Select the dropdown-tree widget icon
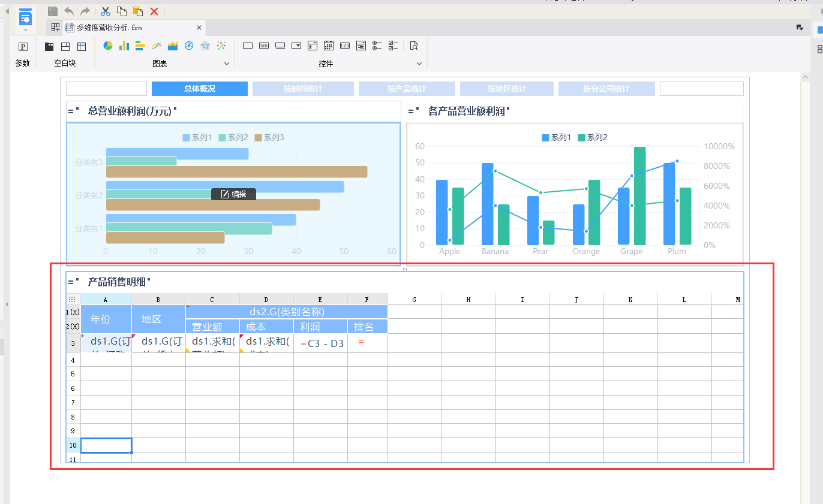 click(313, 46)
